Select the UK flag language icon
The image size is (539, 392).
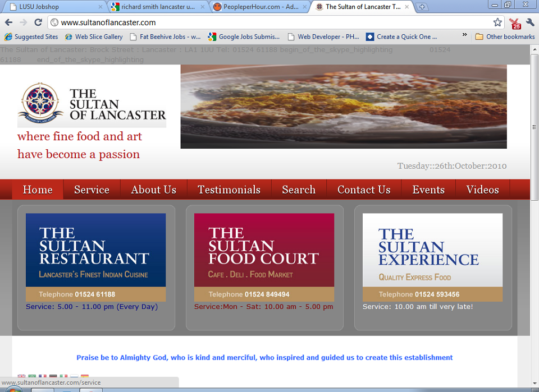(21, 376)
